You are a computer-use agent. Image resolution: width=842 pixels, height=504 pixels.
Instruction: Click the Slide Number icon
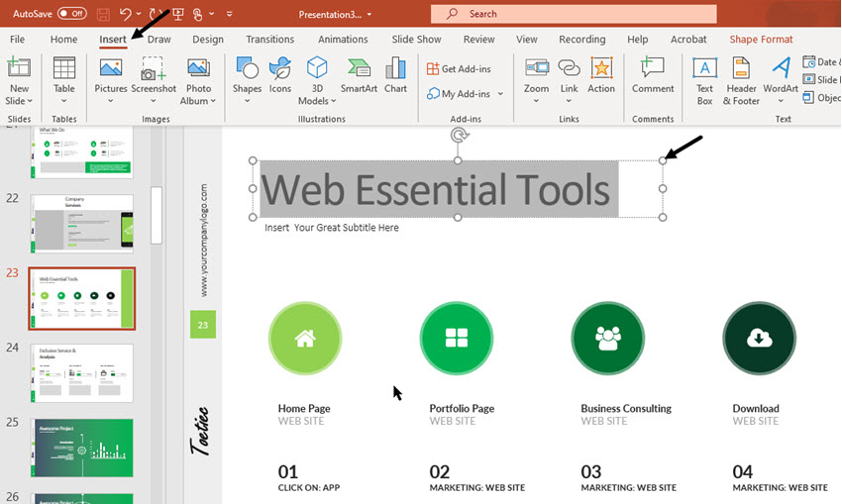click(808, 79)
